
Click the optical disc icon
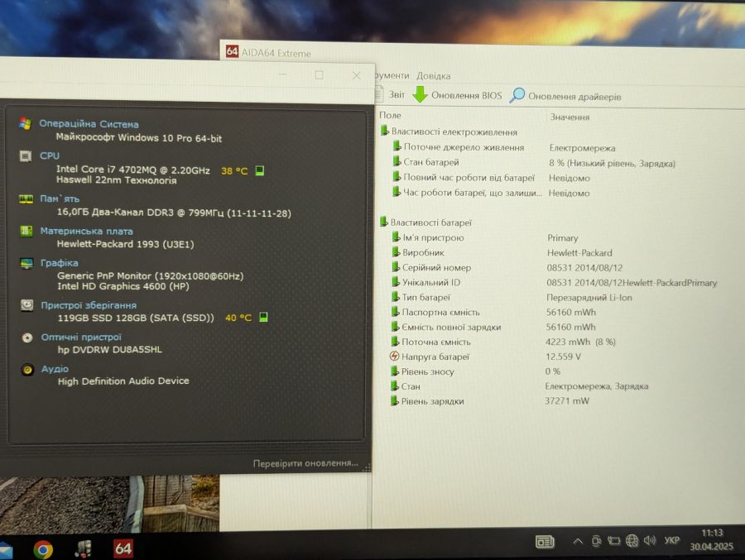click(x=27, y=337)
